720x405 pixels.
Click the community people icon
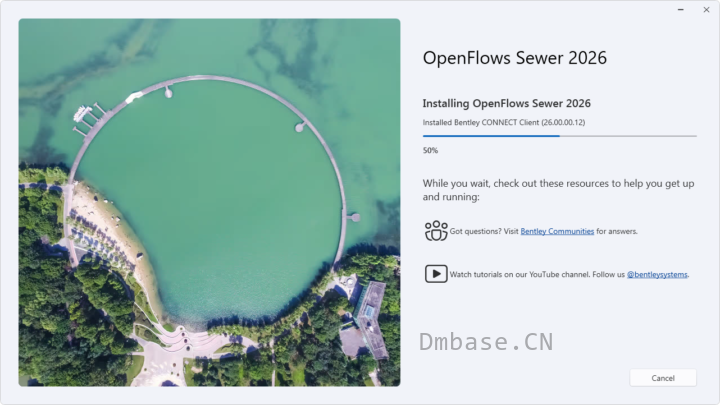pyautogui.click(x=436, y=231)
